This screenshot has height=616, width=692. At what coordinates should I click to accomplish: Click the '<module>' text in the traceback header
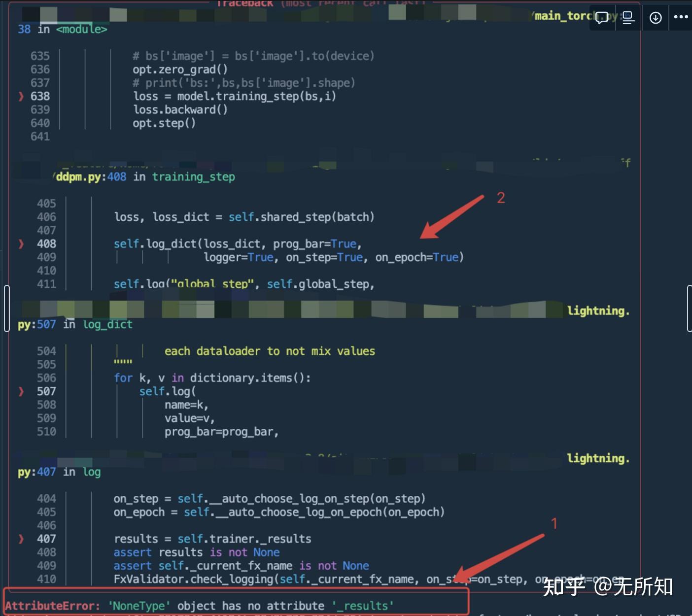tap(82, 30)
